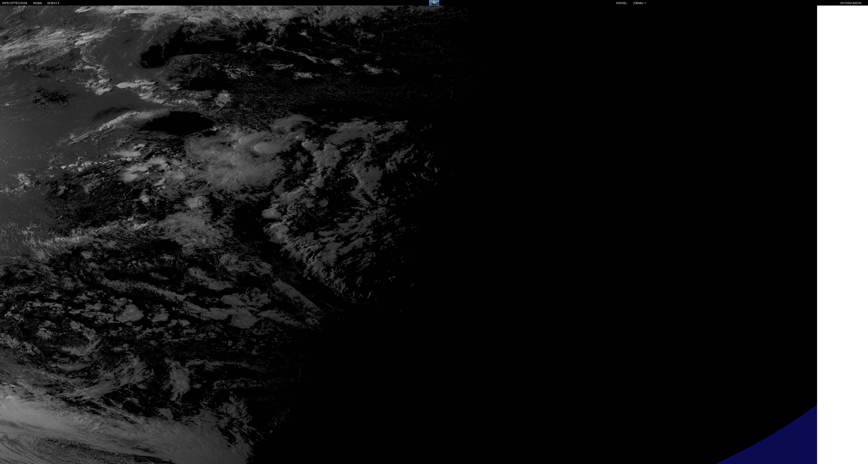Select the GOES13 satellite label
868x464 pixels.
(53, 3)
